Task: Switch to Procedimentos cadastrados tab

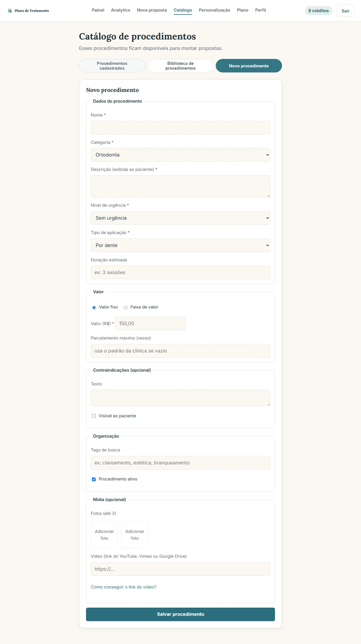Action: pos(112,66)
